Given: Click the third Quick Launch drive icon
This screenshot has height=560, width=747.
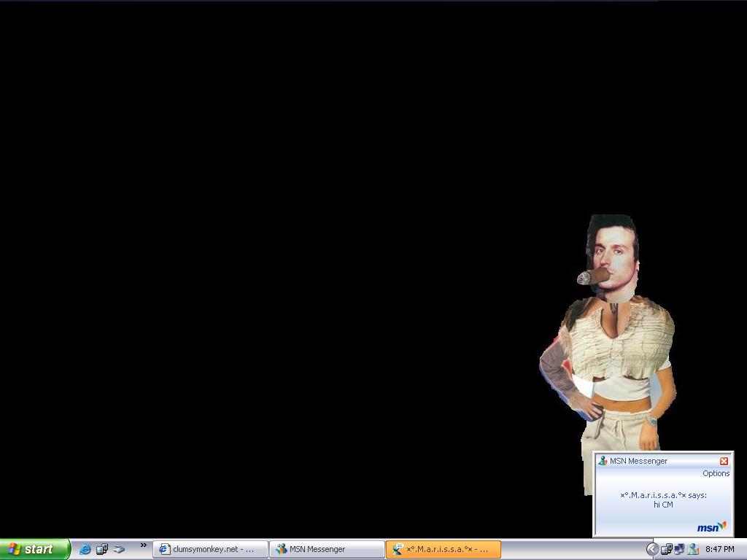Looking at the screenshot, I should click(x=118, y=549).
